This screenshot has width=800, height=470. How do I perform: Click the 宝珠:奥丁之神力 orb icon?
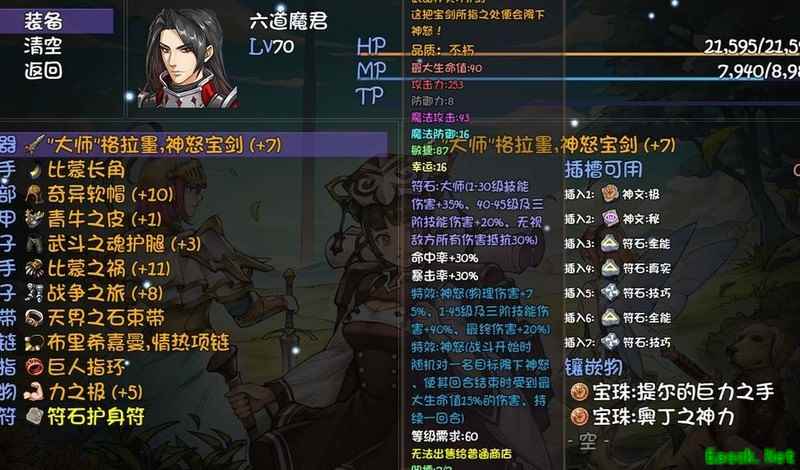click(579, 416)
